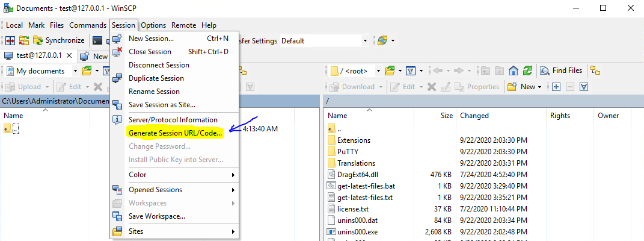Image resolution: width=644 pixels, height=241 pixels.
Task: Open dropdown arrow beside remote Open Directory icon
Action: [x=400, y=71]
